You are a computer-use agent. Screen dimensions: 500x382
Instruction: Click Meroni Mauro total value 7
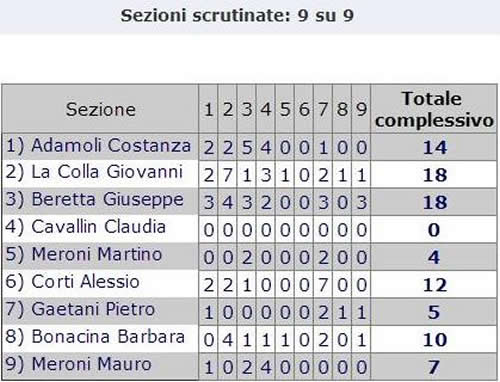point(434,367)
